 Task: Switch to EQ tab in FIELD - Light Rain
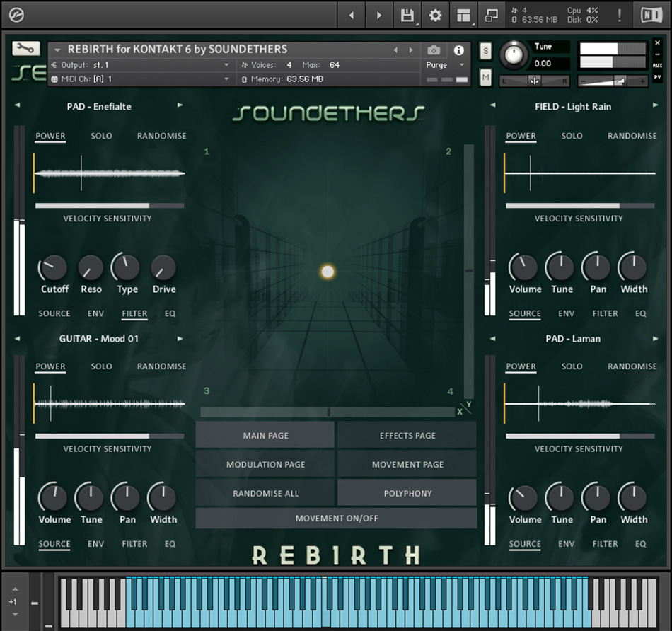641,314
